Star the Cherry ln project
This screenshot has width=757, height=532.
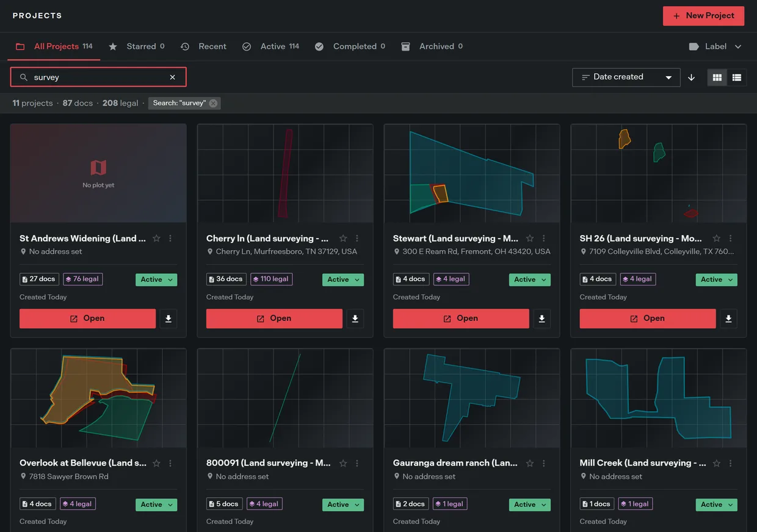point(343,239)
